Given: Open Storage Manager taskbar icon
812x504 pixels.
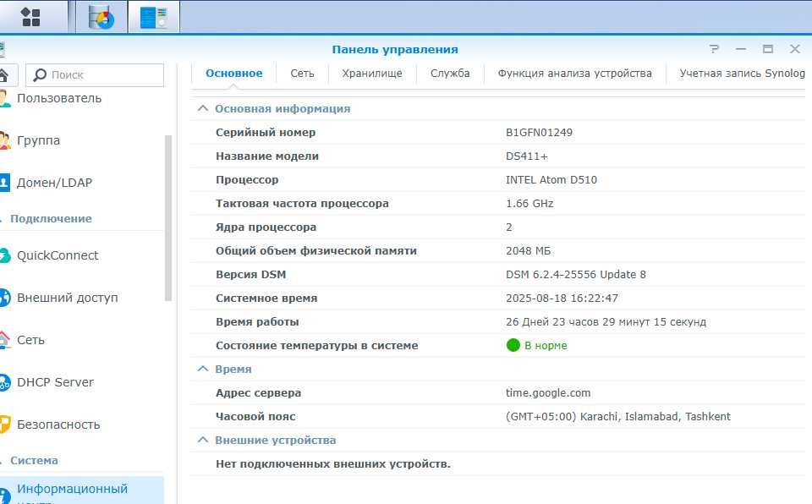Looking at the screenshot, I should coord(101,17).
